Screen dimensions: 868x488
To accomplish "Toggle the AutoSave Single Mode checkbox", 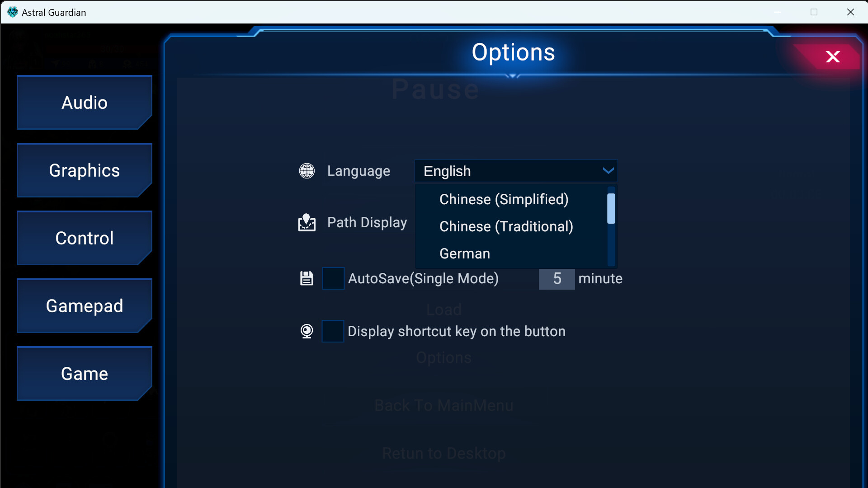I will 332,278.
